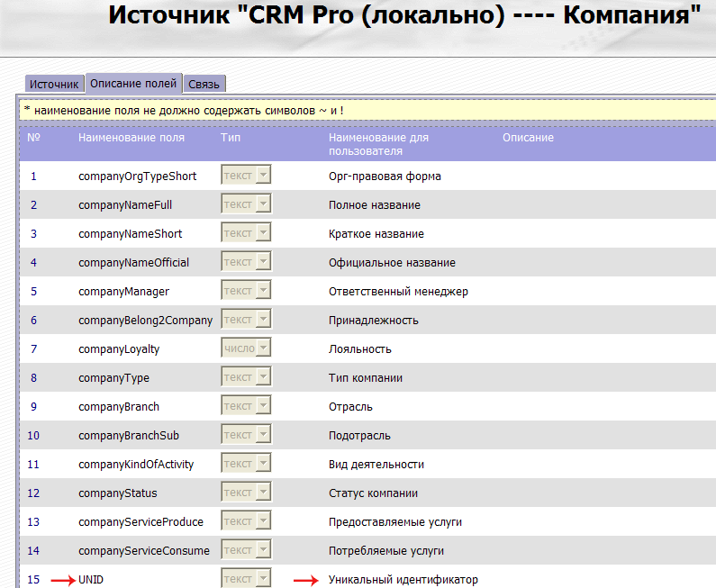The image size is (716, 588).
Task: Click the Отрасль label
Action: pyautogui.click(x=350, y=406)
